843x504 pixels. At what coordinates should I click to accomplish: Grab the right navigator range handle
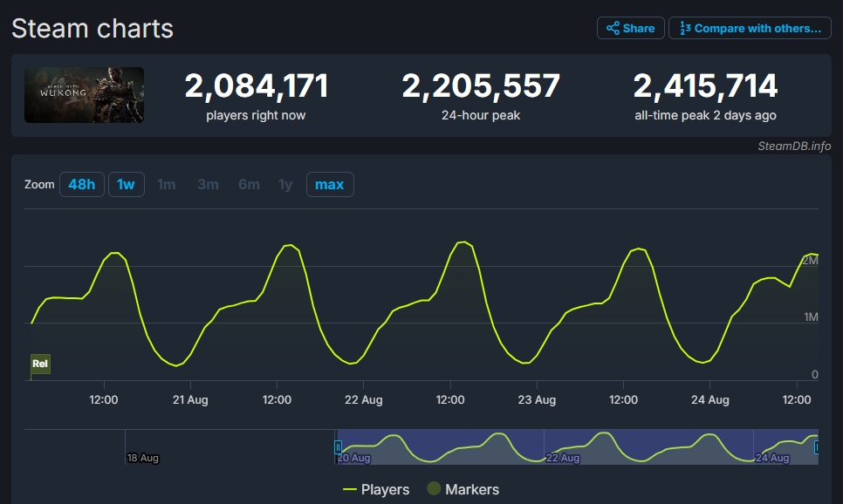817,447
